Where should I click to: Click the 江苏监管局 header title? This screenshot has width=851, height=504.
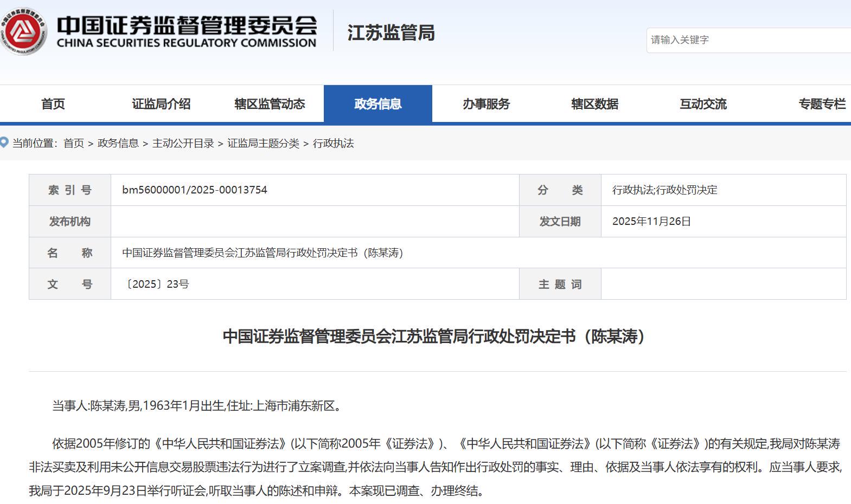coord(391,33)
